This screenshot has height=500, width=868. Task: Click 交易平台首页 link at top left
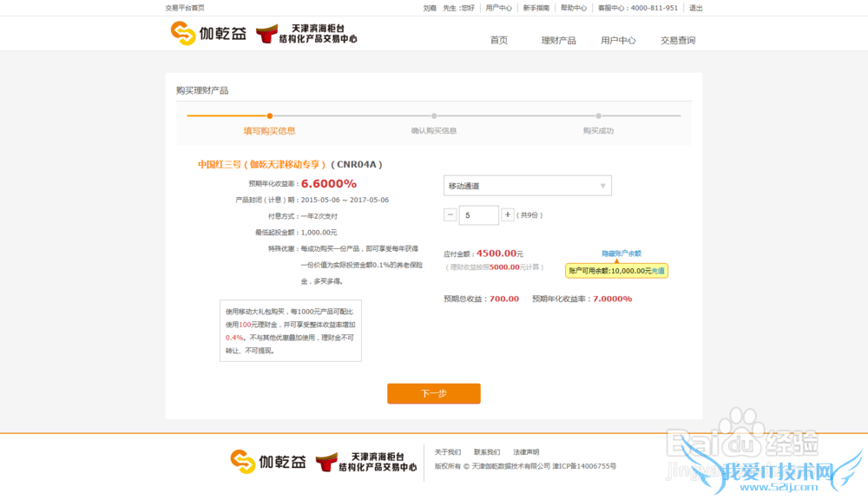[x=185, y=8]
